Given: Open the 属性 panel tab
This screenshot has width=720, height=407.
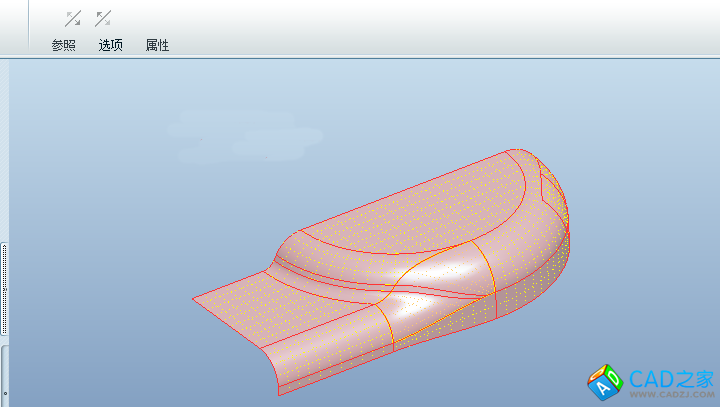Looking at the screenshot, I should (157, 46).
